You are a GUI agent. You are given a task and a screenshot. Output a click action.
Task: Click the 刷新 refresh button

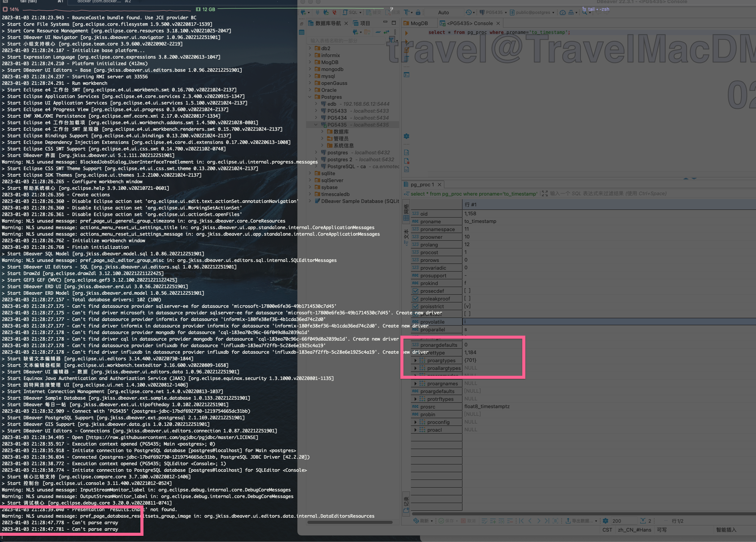click(x=421, y=521)
